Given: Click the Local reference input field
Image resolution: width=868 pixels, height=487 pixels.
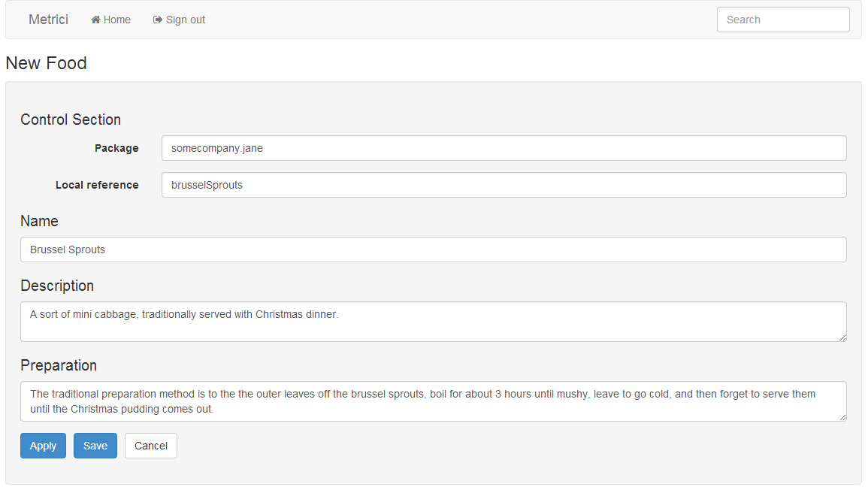Looking at the screenshot, I should point(504,185).
